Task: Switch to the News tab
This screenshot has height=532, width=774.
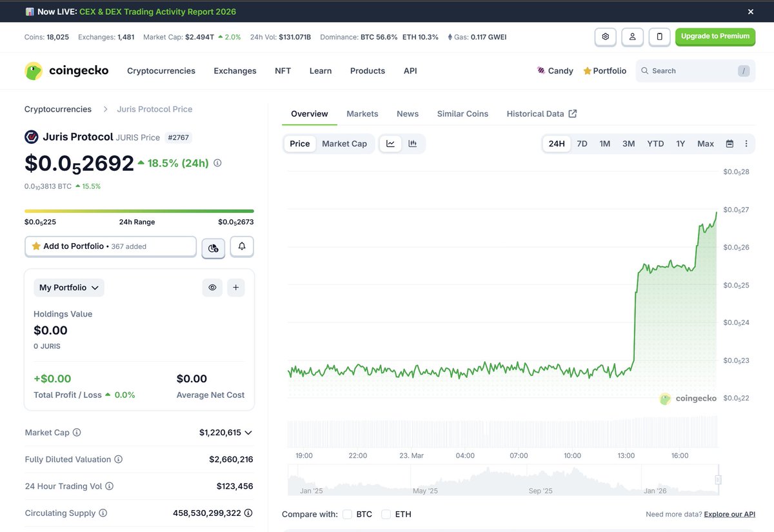Action: (408, 113)
